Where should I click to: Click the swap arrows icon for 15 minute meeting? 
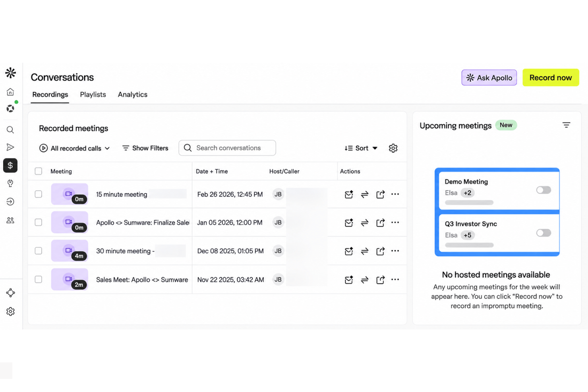pos(364,194)
